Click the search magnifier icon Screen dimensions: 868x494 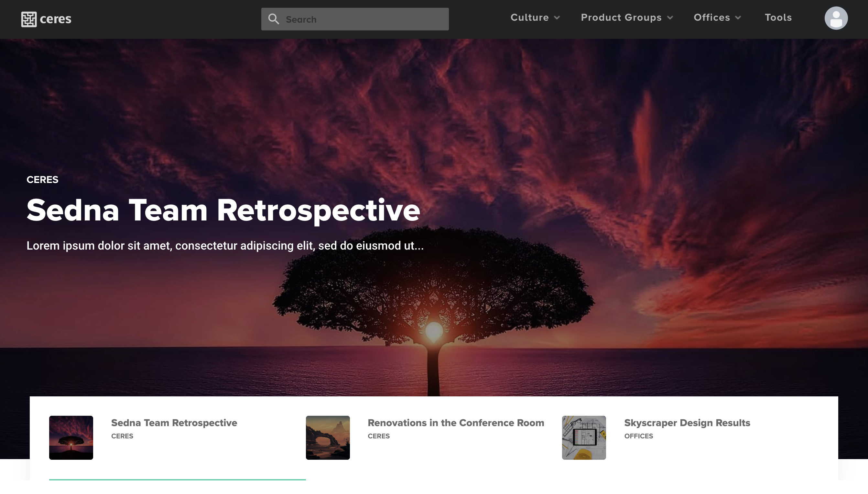coord(274,19)
